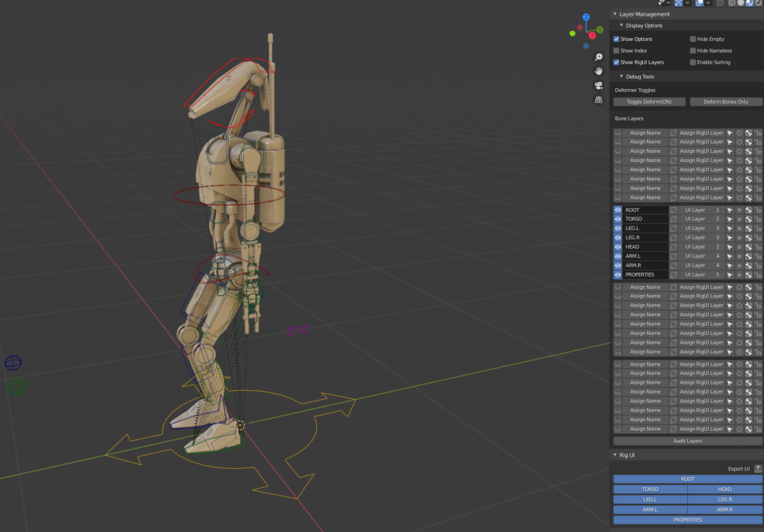Uncheck Show RigUI Layers
Screen dimensions: 764x532
(617, 62)
